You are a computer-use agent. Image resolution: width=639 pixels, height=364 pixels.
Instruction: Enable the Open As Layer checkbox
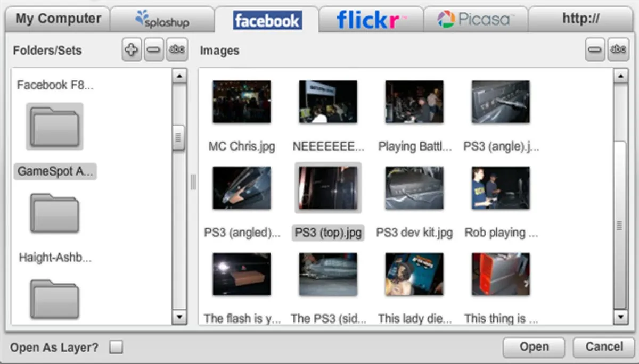click(x=116, y=348)
